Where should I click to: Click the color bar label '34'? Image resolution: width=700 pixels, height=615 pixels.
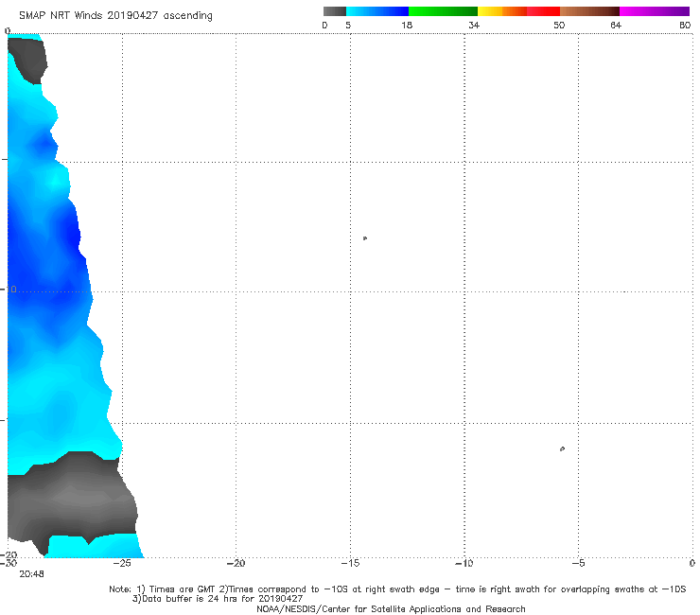point(474,26)
